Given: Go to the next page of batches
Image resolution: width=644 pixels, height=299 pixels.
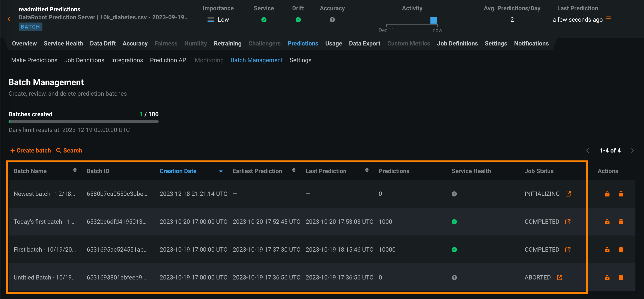Looking at the screenshot, I should coord(632,151).
